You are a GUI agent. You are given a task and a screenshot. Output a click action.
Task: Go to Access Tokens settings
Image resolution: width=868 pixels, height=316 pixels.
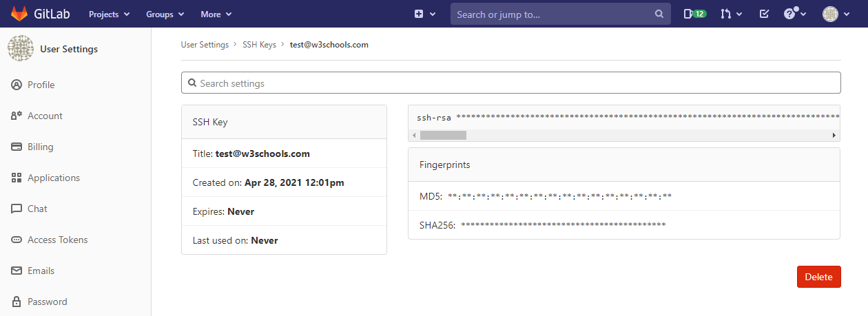[57, 240]
